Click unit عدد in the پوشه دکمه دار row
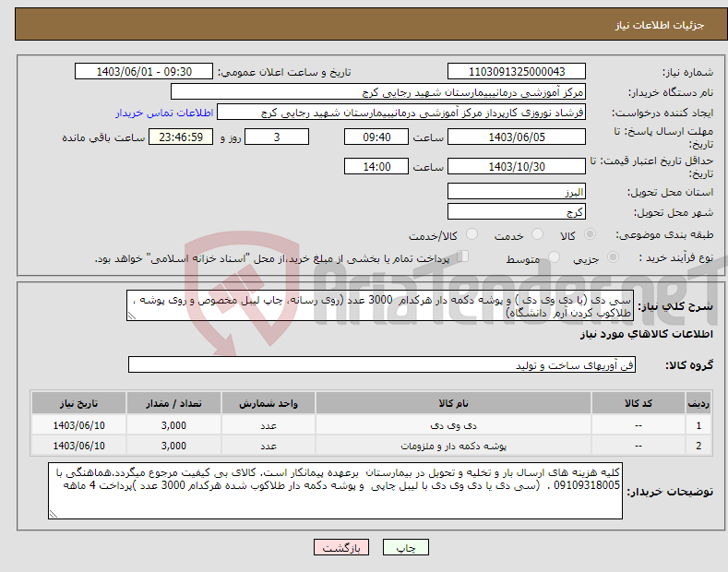Image resolution: width=728 pixels, height=572 pixels. click(x=269, y=446)
